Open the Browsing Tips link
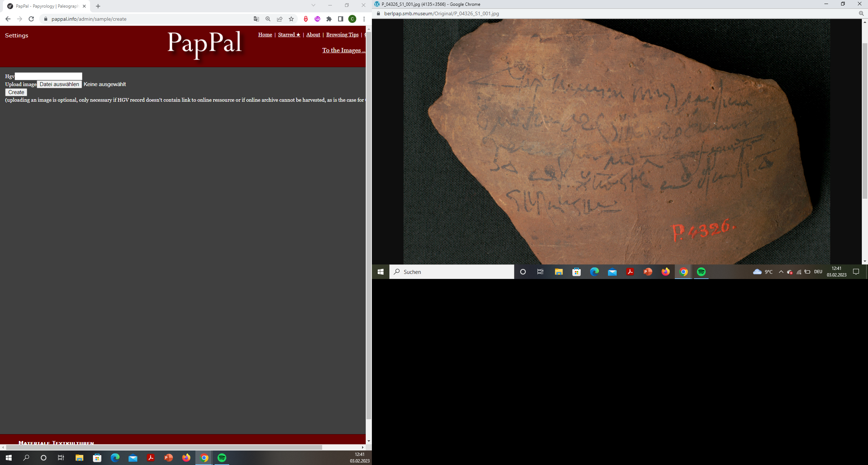The width and height of the screenshot is (868, 465). (x=342, y=35)
